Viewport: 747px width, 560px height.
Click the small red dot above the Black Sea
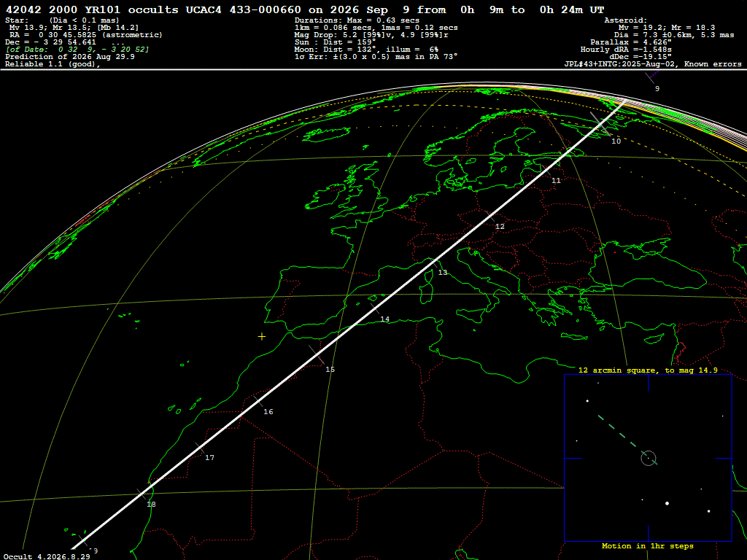pos(615,252)
